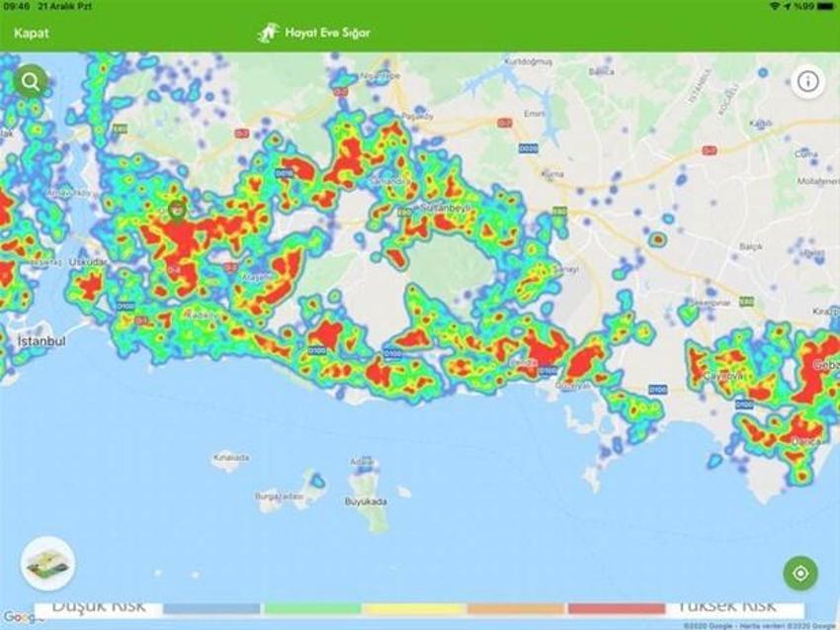Open the map search magnifier icon
The image size is (840, 630).
(31, 81)
